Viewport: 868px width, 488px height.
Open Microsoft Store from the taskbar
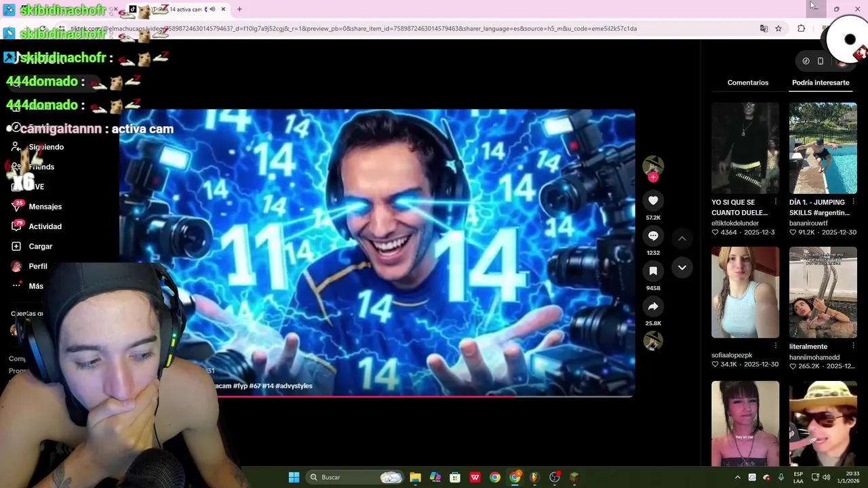pyautogui.click(x=455, y=477)
